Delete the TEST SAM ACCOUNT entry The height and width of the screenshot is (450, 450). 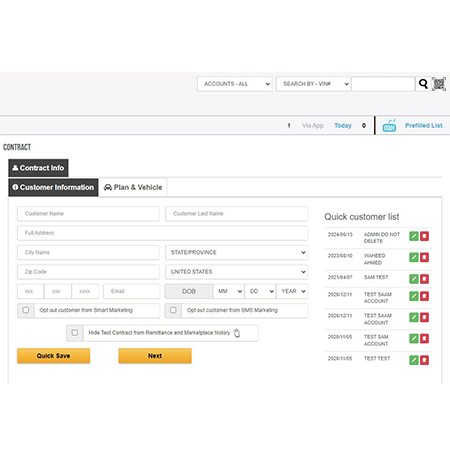pyautogui.click(x=424, y=339)
